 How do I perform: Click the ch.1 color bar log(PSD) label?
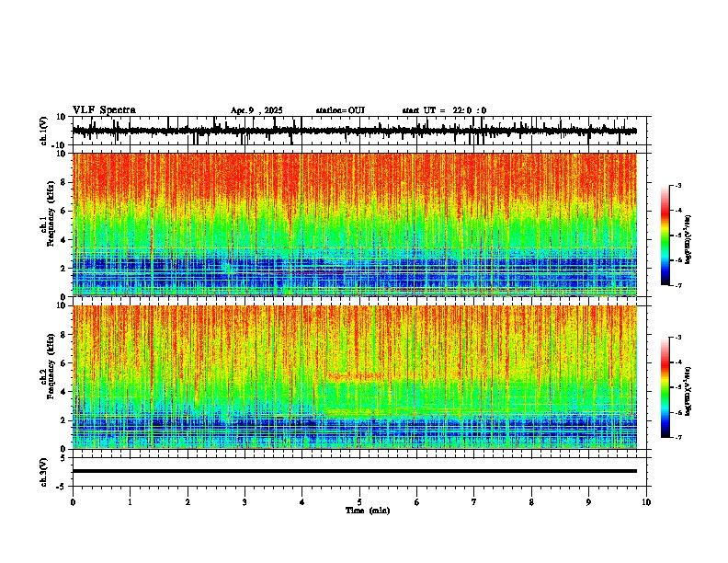(x=688, y=239)
